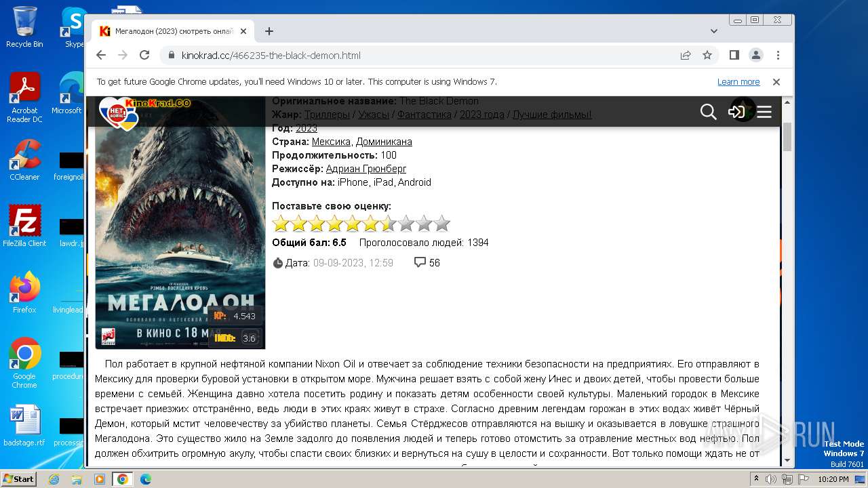The height and width of the screenshot is (488, 868).
Task: Click the forward navigation arrow
Action: coord(123,55)
